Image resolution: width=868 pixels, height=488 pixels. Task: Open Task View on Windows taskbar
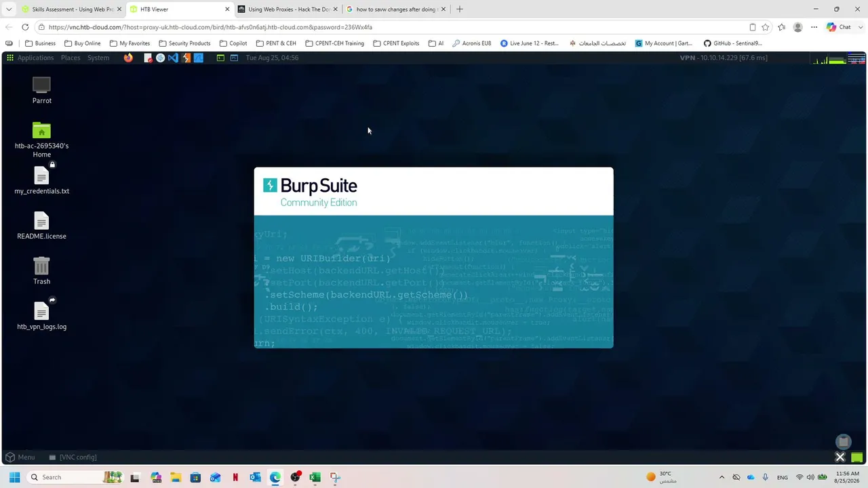point(135,477)
